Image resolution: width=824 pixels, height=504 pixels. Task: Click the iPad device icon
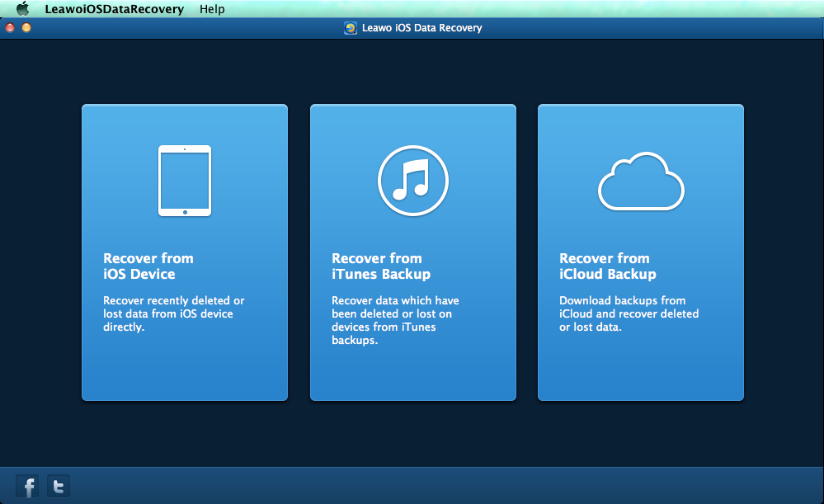coord(185,181)
